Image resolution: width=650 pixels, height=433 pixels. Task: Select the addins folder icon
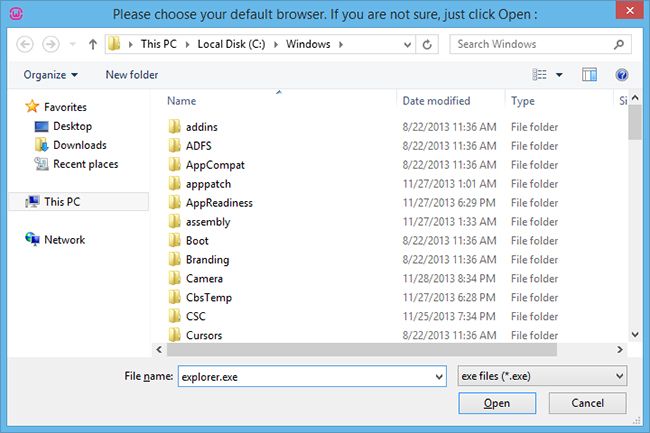[175, 126]
